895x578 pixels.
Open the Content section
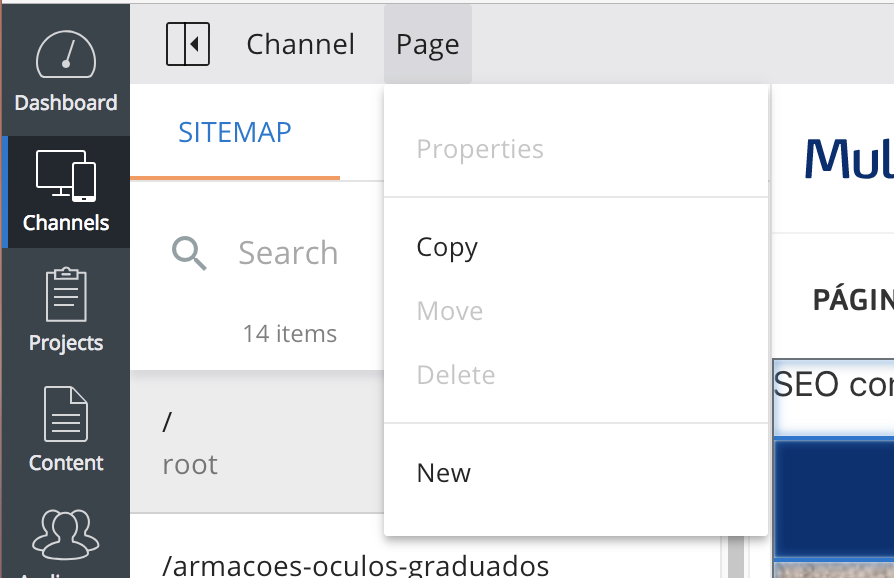[66, 430]
